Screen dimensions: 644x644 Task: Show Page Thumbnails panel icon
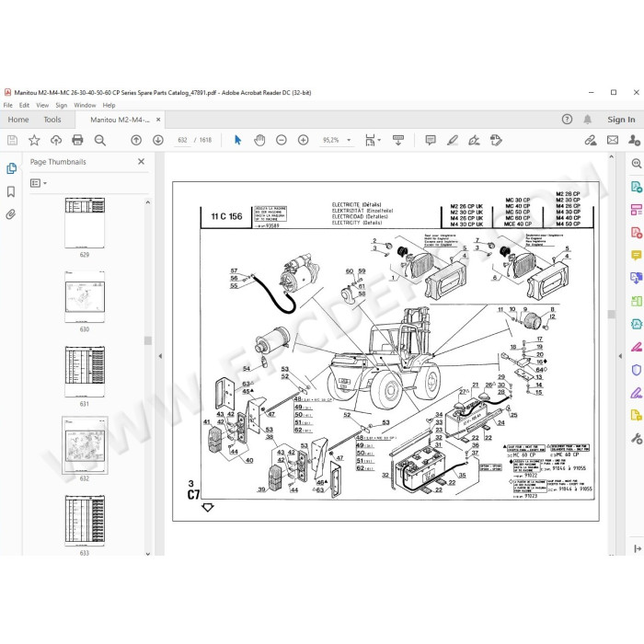(11, 168)
